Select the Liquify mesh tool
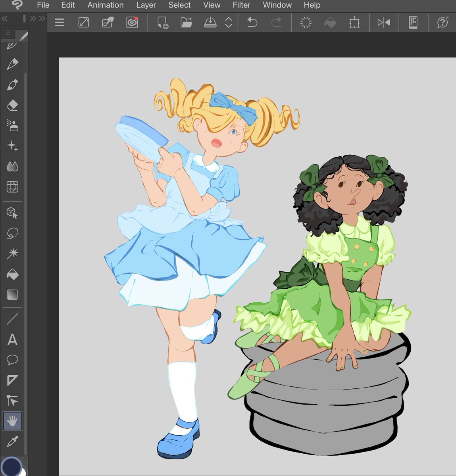Screen dimensions: 456x476 tap(12, 187)
